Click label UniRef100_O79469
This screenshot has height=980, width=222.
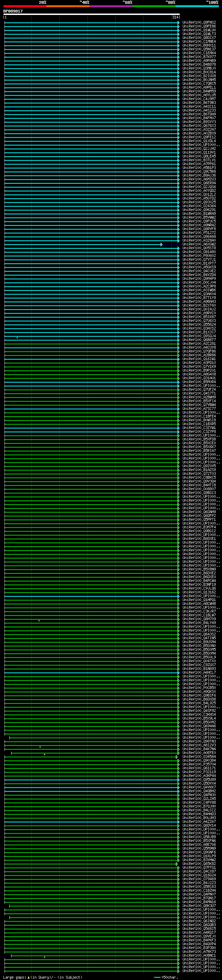click(x=199, y=879)
